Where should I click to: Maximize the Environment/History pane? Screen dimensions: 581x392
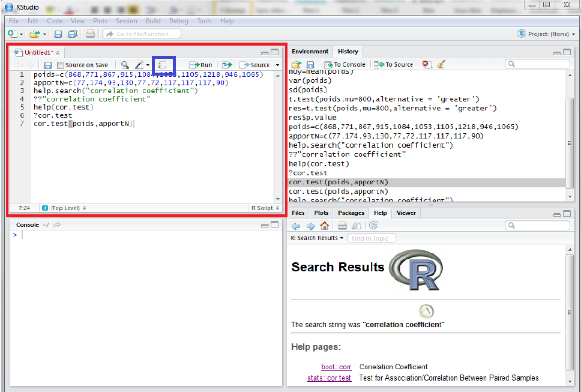click(567, 52)
